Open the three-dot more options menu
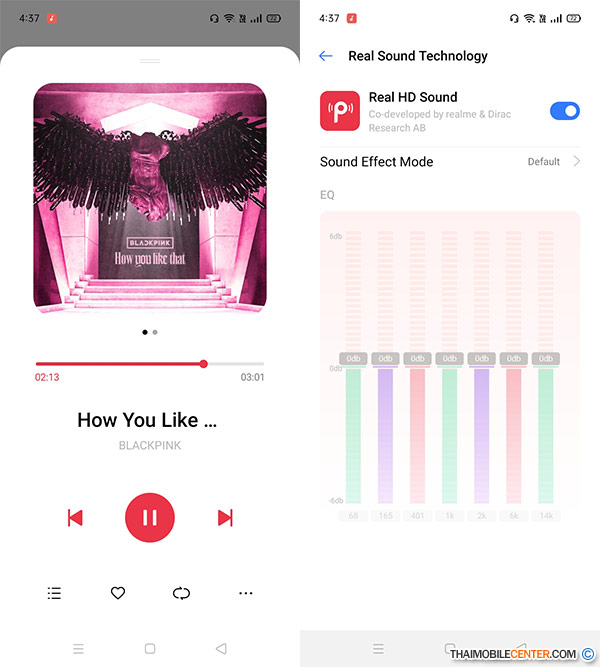600x667 pixels. pos(246,593)
